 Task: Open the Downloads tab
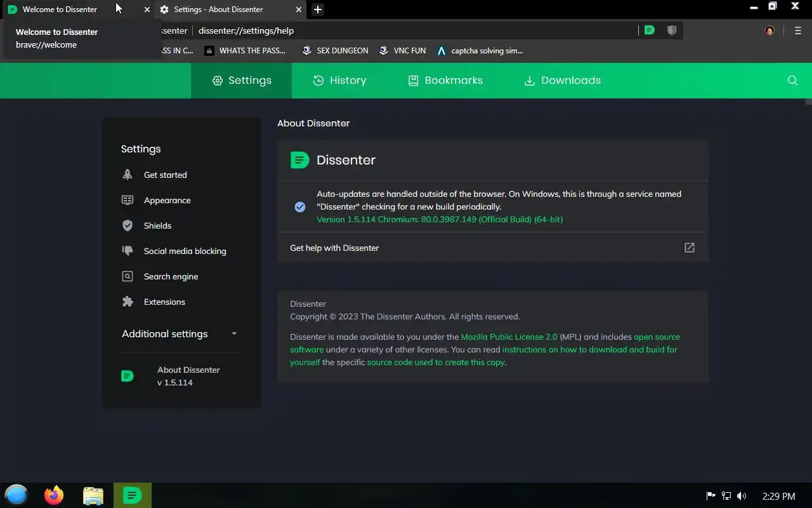pyautogui.click(x=562, y=81)
